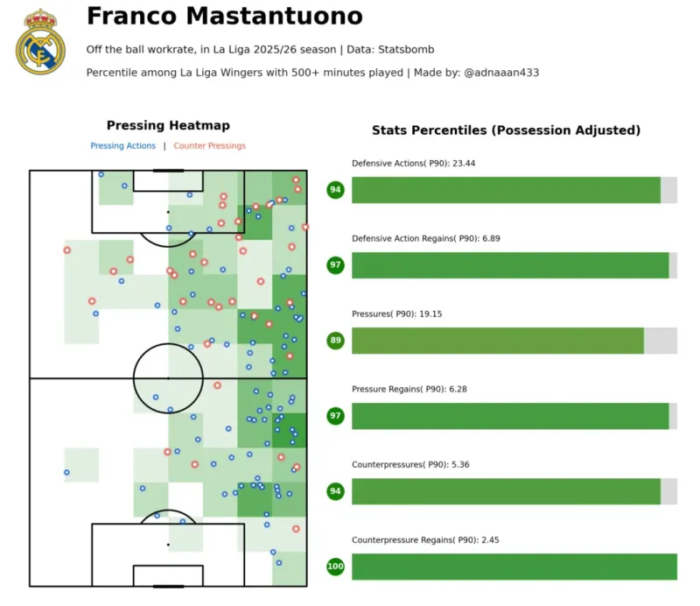The image size is (700, 606).
Task: Click the Defensive Actions green percentile bar
Action: point(506,190)
